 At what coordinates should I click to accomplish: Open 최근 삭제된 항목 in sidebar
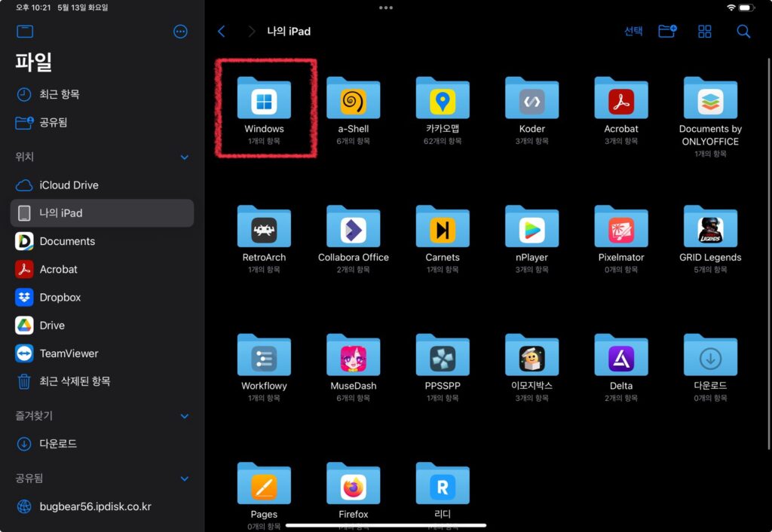(102, 381)
